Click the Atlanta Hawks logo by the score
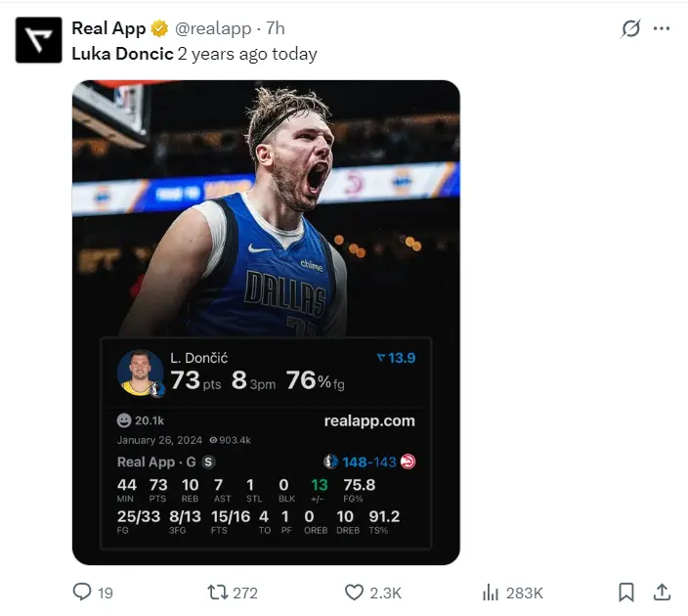 [x=408, y=462]
